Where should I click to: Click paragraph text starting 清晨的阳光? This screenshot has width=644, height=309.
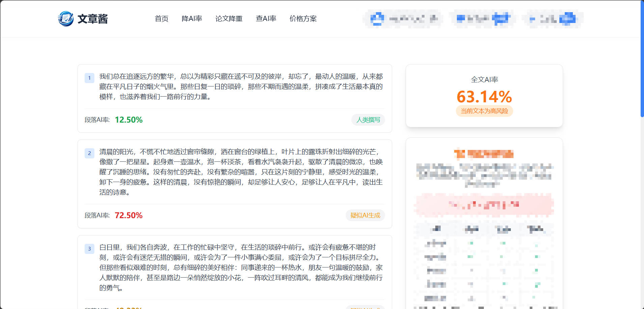tap(241, 172)
